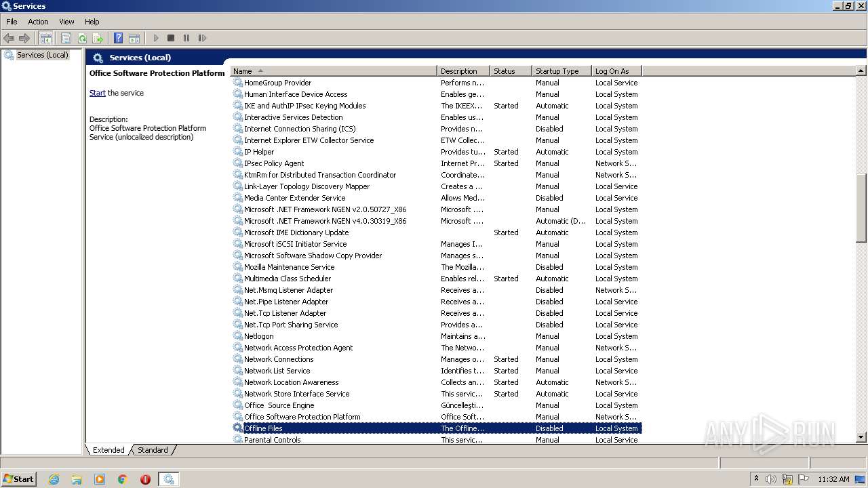Screen dimensions: 868x488
Task: Select the Offline Files service
Action: click(436, 428)
